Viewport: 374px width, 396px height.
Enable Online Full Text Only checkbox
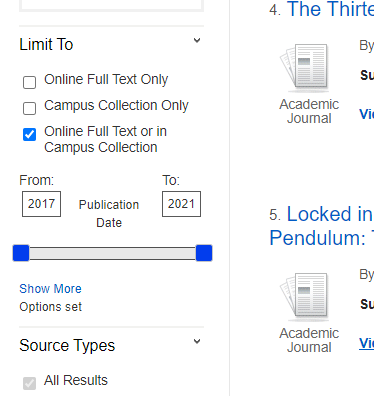[29, 82]
